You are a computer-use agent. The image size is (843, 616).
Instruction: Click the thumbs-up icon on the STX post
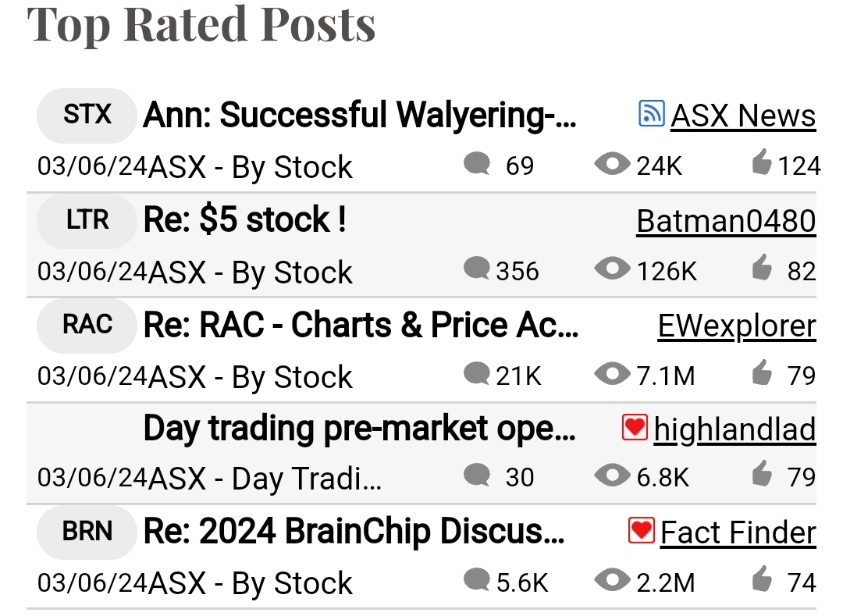pyautogui.click(x=761, y=162)
